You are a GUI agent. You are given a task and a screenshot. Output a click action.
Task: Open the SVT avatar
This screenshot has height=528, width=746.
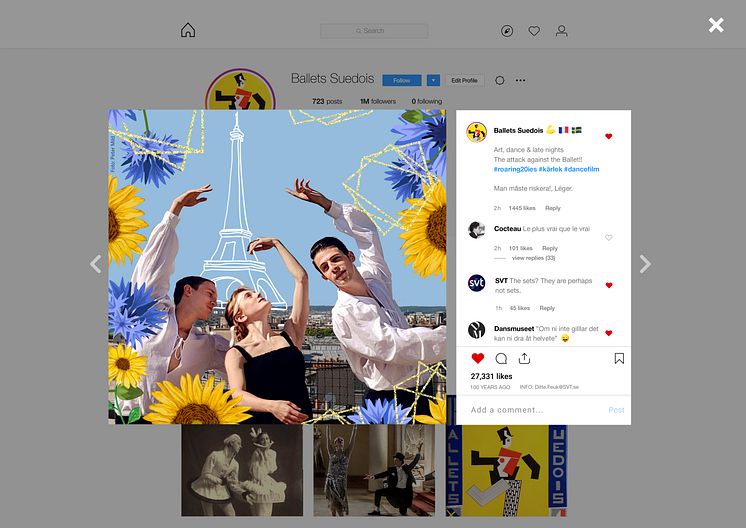tap(476, 283)
